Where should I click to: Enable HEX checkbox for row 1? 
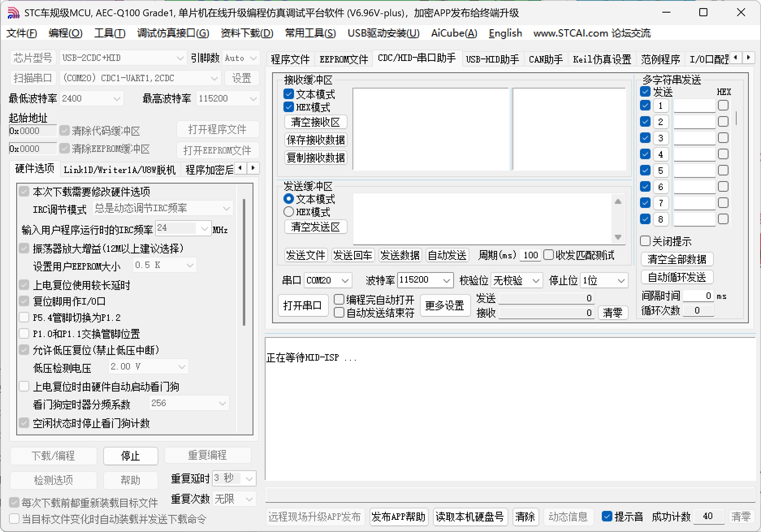click(x=723, y=105)
